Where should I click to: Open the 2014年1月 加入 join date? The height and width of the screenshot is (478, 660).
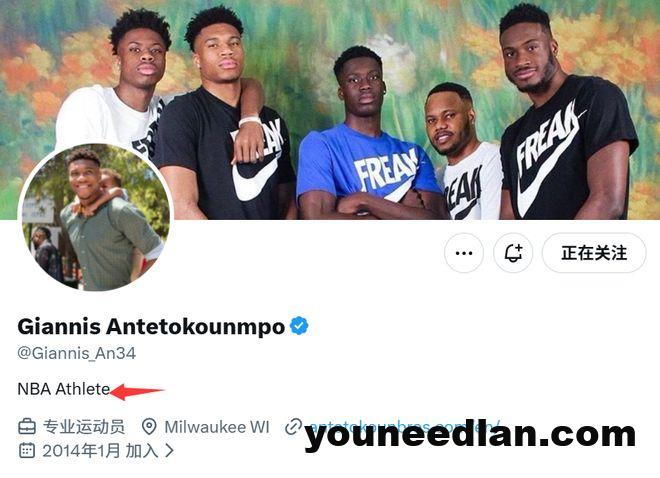click(x=100, y=451)
